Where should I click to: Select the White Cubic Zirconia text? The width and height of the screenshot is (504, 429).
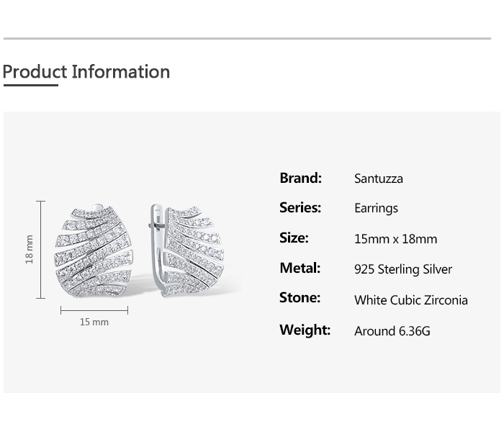[410, 300]
